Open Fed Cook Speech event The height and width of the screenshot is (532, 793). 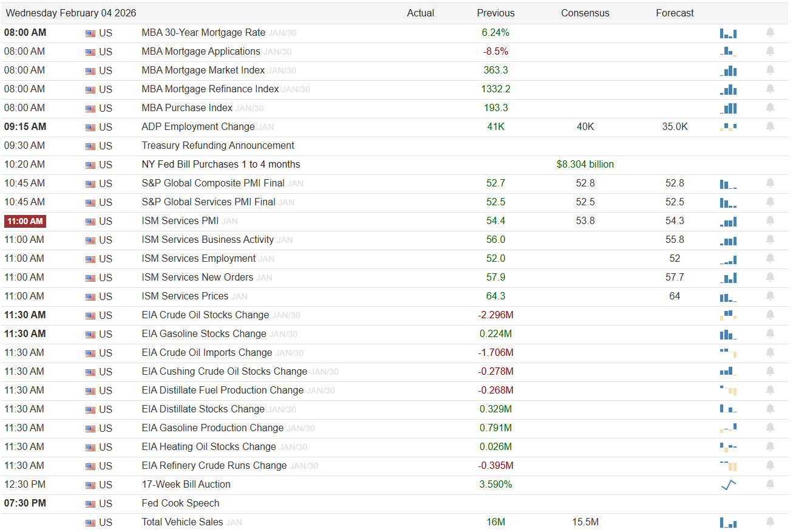pos(180,503)
